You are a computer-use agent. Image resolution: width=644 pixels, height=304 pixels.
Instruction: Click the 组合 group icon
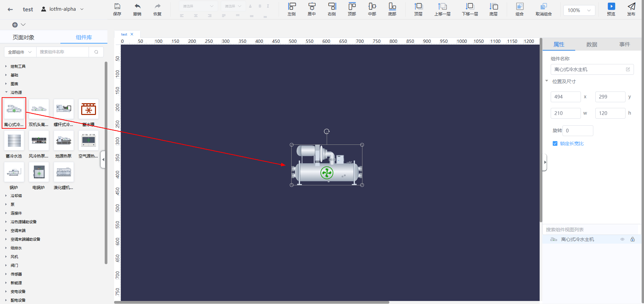pos(519,6)
